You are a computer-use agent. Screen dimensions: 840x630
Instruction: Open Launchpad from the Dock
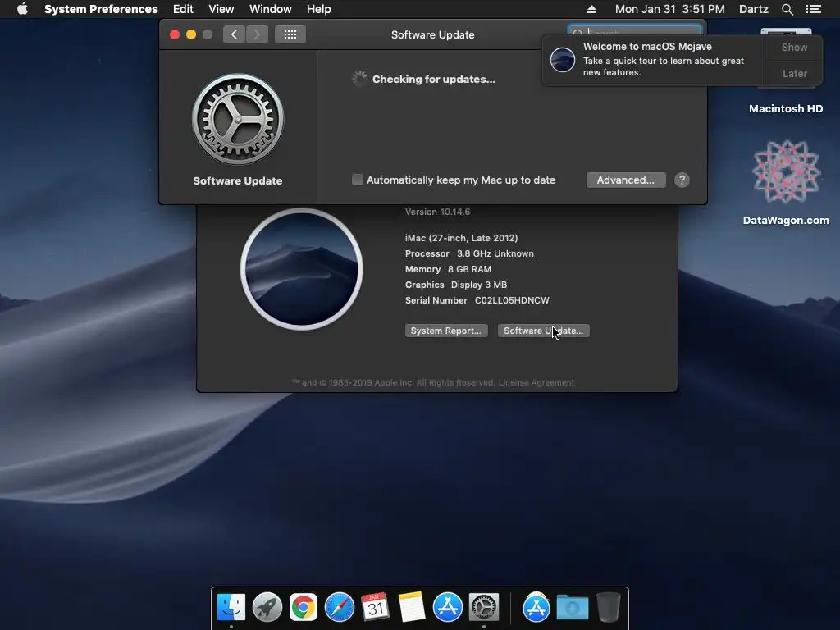click(x=267, y=608)
